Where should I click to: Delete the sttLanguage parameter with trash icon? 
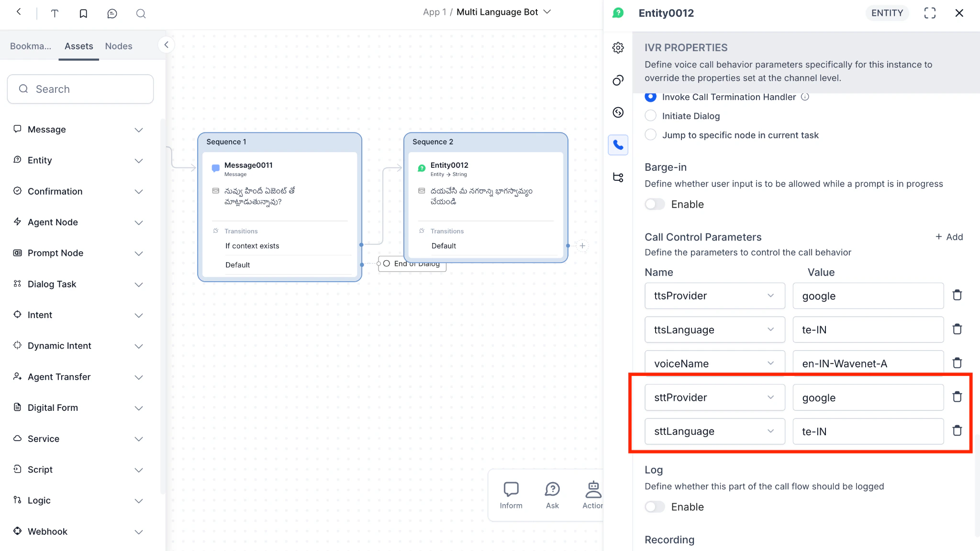[x=957, y=430]
